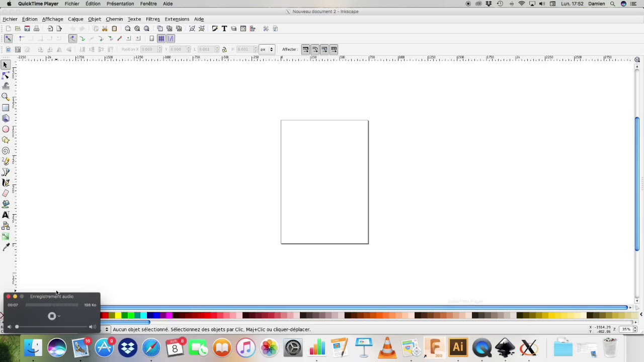The image size is (644, 362).
Task: Toggle move gradients with object option
Action: pyautogui.click(x=325, y=49)
